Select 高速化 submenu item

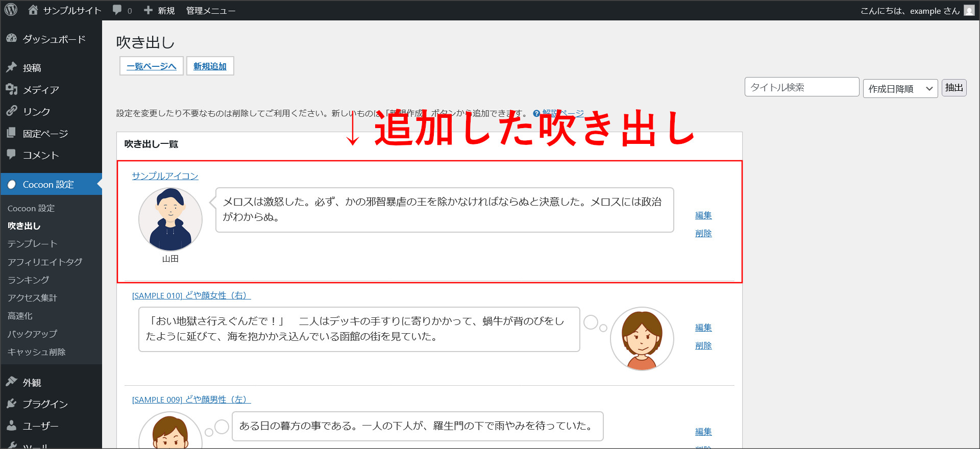coord(20,316)
